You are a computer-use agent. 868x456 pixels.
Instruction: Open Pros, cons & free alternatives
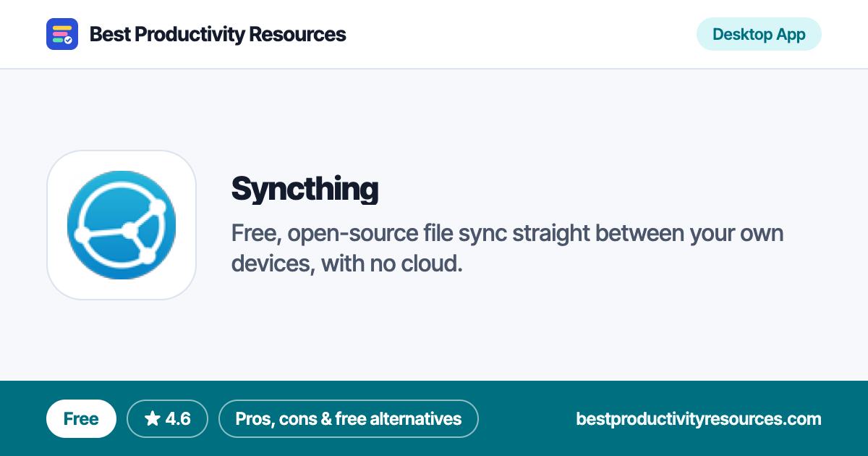click(349, 418)
